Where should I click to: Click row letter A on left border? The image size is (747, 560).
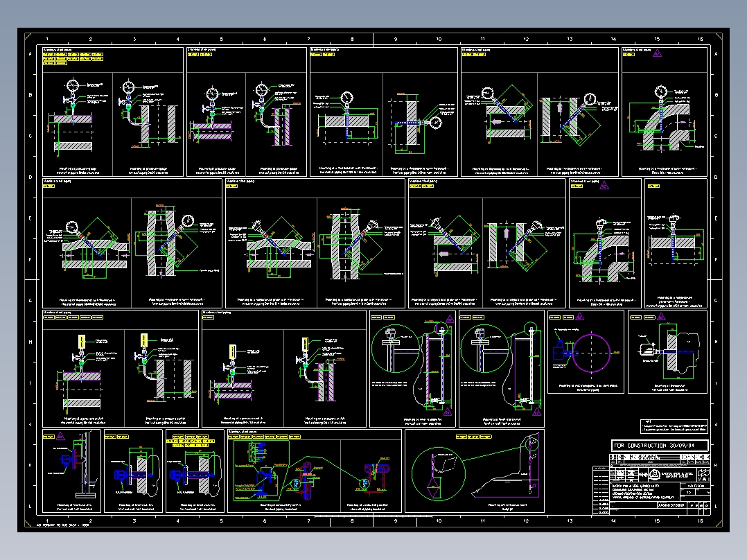point(30,54)
